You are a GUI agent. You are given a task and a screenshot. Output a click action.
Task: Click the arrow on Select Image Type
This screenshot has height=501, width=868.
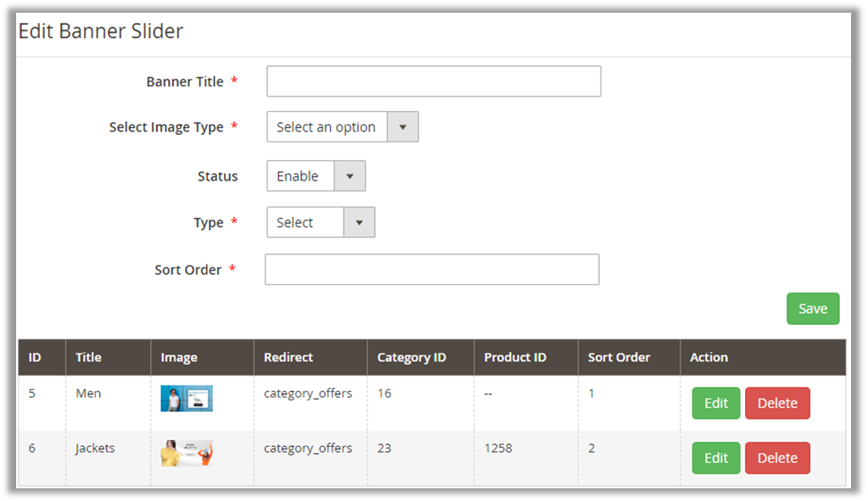point(403,127)
